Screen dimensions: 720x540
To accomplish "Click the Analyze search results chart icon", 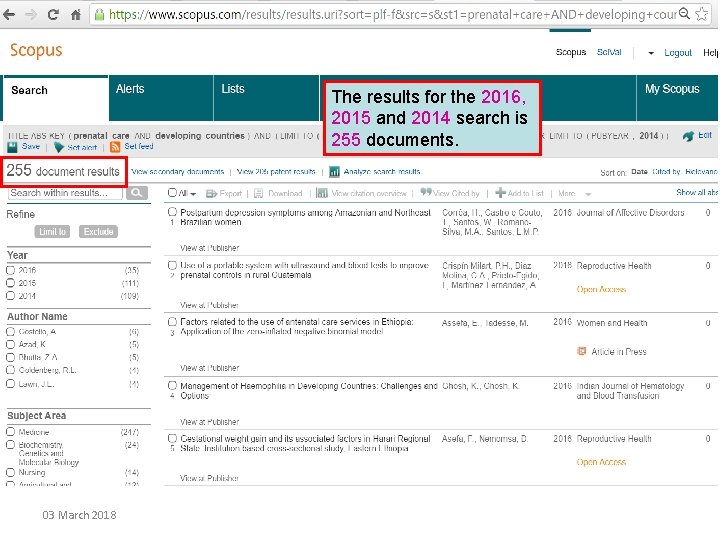I will pyautogui.click(x=334, y=172).
